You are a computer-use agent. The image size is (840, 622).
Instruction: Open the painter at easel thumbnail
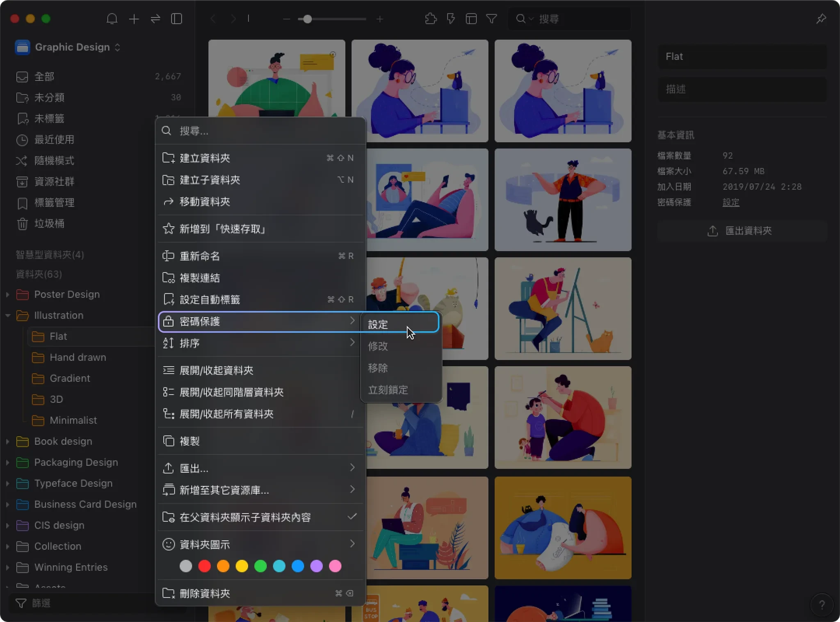(563, 308)
